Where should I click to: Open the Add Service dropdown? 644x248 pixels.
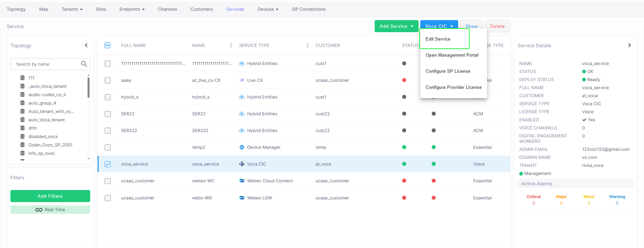(396, 26)
